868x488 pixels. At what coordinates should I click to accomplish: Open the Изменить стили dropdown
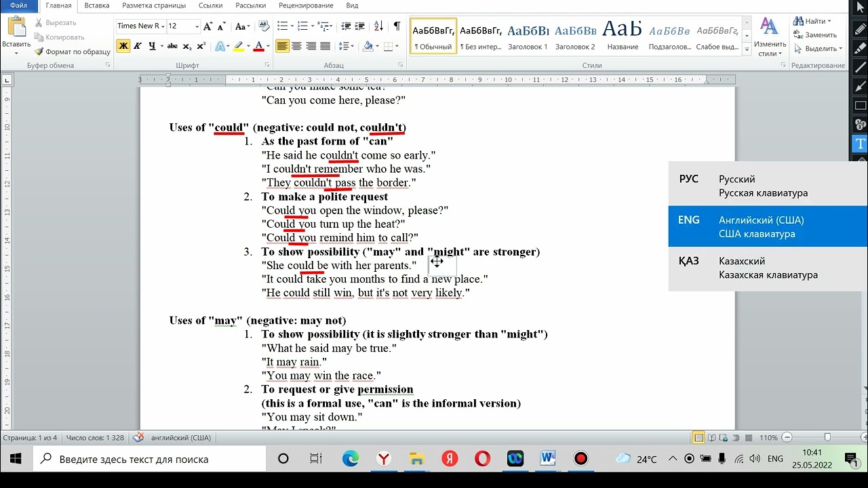[x=770, y=37]
